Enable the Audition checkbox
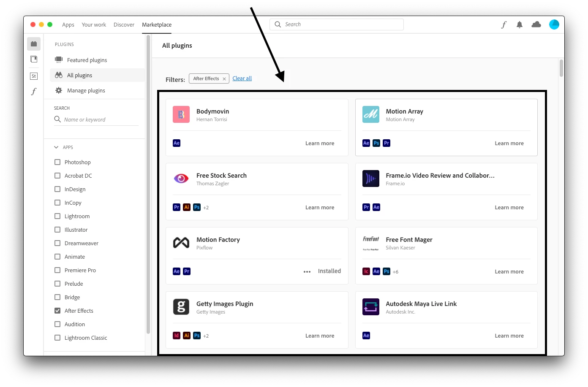588x387 pixels. coord(57,324)
